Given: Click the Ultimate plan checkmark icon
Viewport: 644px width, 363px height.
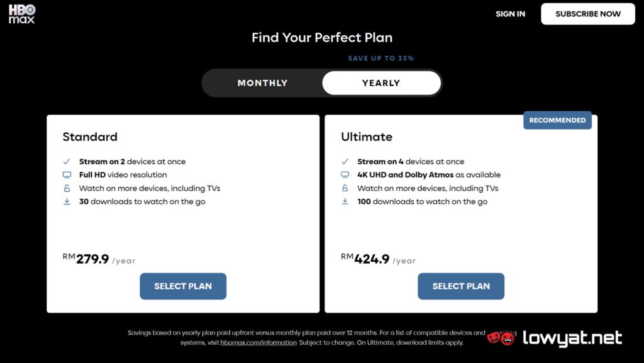Looking at the screenshot, I should pyautogui.click(x=345, y=162).
